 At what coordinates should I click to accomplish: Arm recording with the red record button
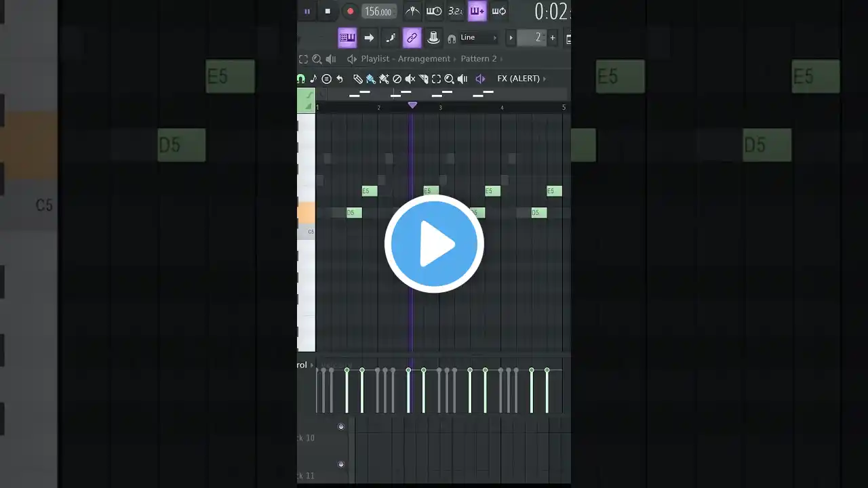click(x=350, y=11)
